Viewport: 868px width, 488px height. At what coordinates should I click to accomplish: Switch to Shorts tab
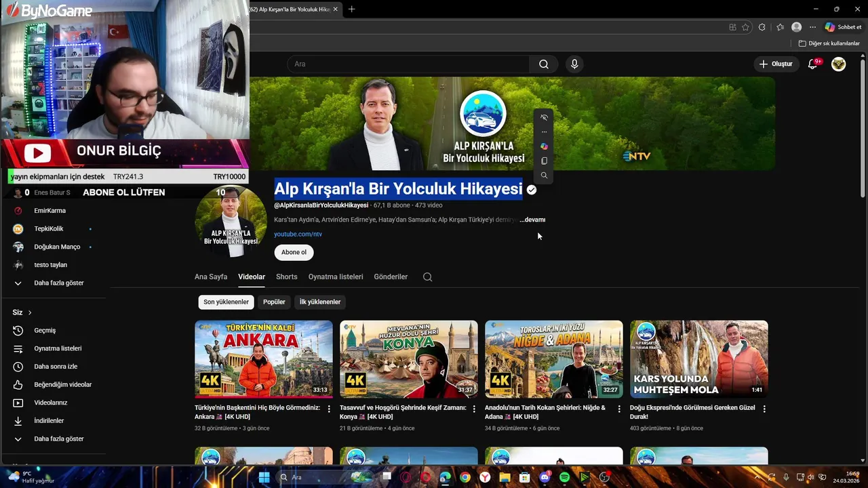point(287,277)
